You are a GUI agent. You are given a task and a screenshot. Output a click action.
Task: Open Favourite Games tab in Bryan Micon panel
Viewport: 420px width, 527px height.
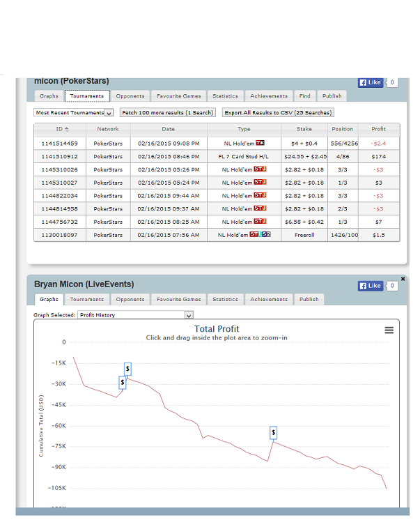178,299
